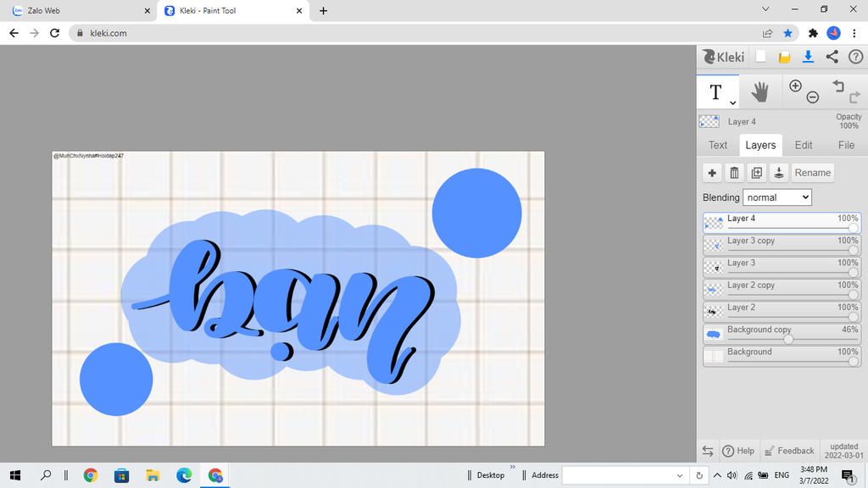Open the Feedback link
This screenshot has width=868, height=488.
(789, 451)
